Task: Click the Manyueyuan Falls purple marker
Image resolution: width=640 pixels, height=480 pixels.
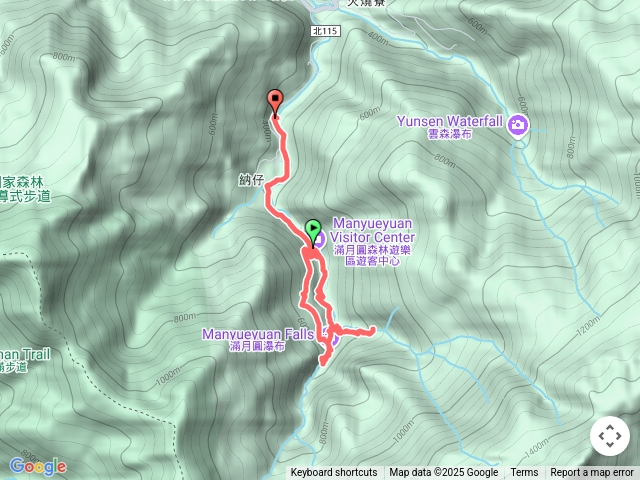Action: point(331,337)
